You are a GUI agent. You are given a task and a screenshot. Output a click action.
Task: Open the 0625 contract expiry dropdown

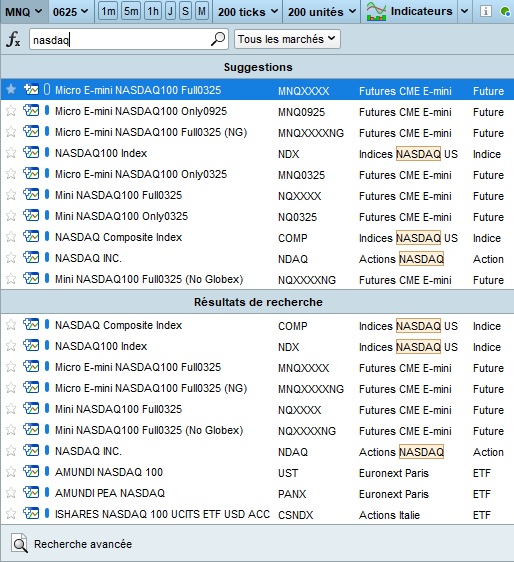71,12
